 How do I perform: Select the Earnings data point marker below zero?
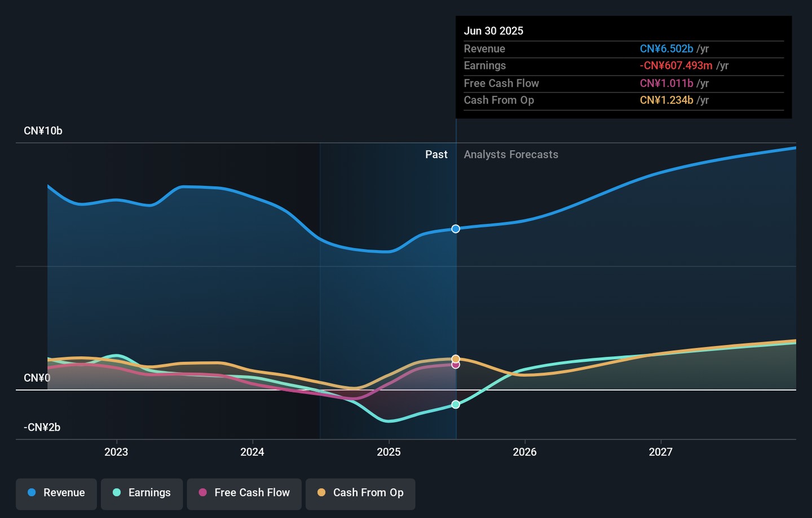coord(456,405)
